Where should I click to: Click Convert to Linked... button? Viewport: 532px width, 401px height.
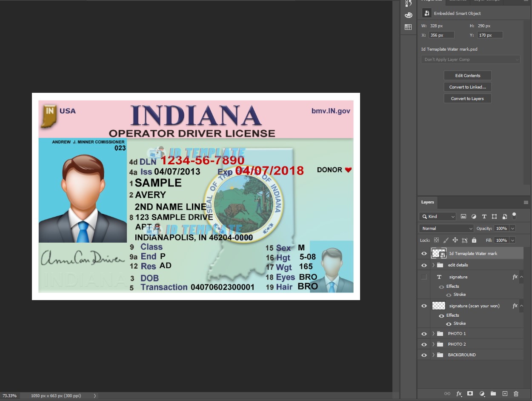pyautogui.click(x=468, y=87)
